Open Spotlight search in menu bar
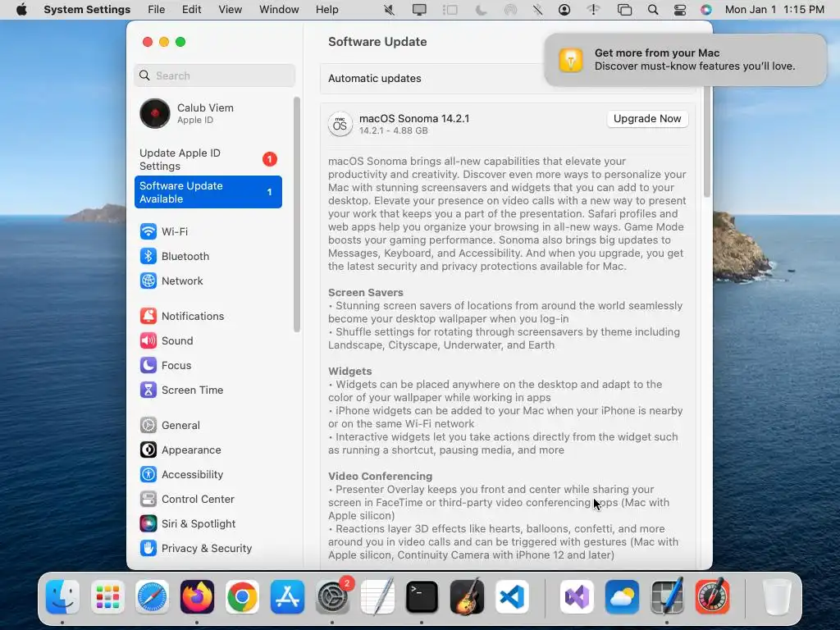Screen dimensions: 840x630 click(x=652, y=10)
